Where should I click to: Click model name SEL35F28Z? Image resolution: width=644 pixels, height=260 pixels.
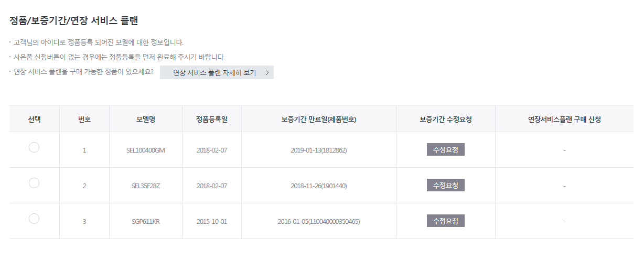pyautogui.click(x=146, y=186)
